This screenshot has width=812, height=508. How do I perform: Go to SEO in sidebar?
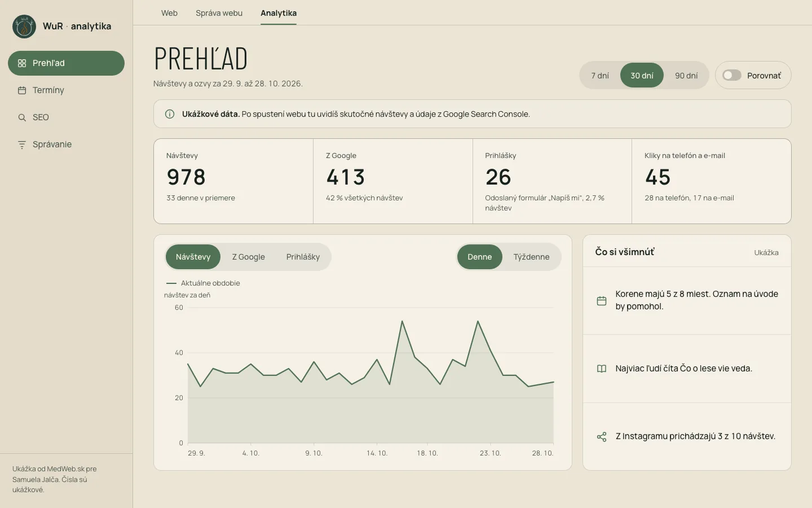click(x=66, y=117)
